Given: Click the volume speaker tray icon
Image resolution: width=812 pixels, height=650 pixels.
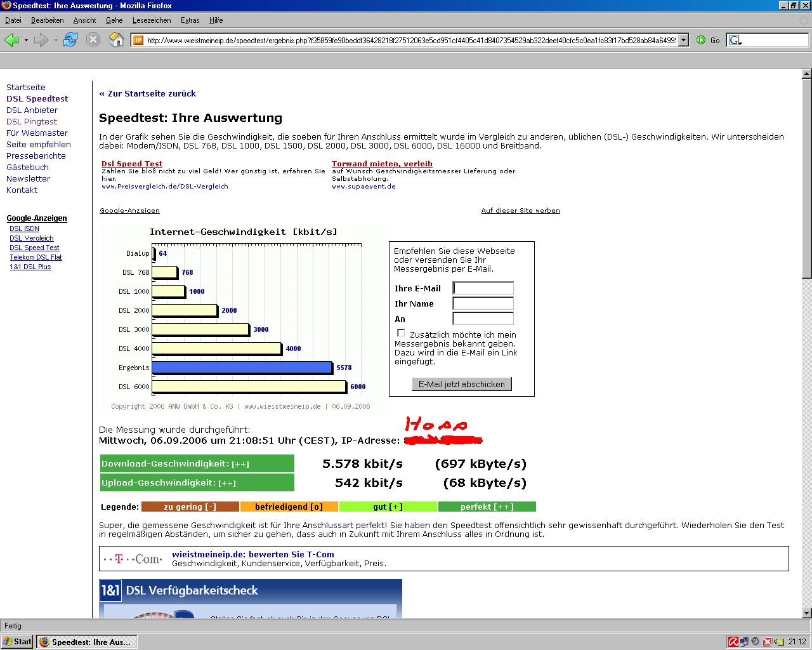Looking at the screenshot, I should click(x=755, y=642).
